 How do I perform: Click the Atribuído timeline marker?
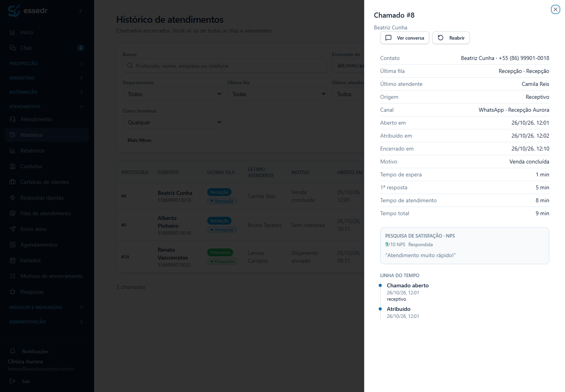pos(380,309)
